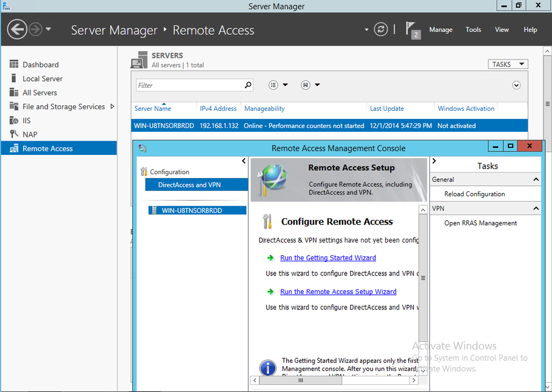The height and width of the screenshot is (392, 552).
Task: Run the Getting Started Wizard
Action: click(328, 257)
